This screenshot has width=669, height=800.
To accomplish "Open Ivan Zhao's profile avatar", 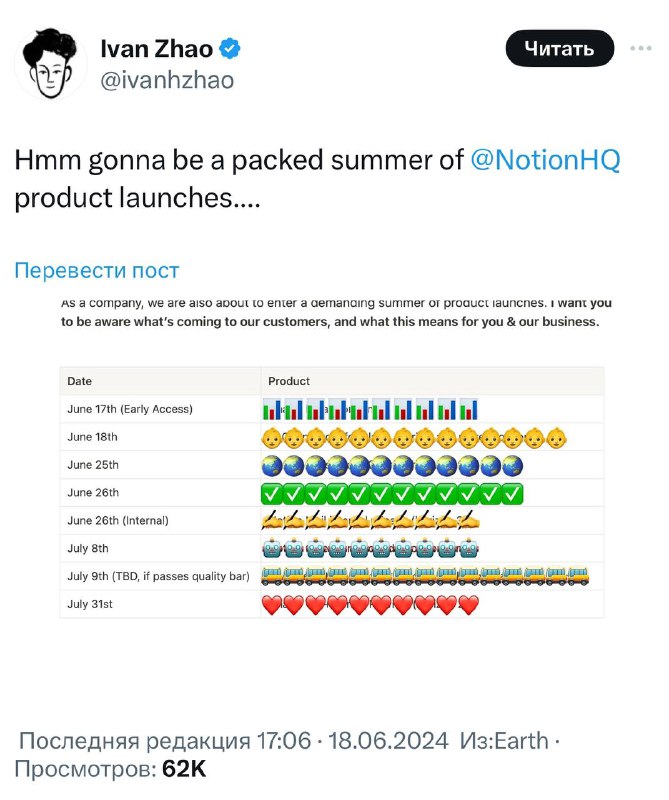I will (x=51, y=63).
